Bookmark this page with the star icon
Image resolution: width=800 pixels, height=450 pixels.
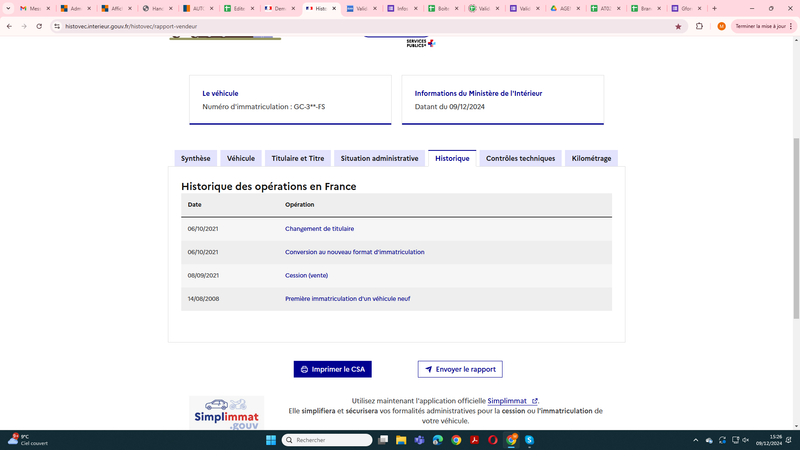pos(678,27)
